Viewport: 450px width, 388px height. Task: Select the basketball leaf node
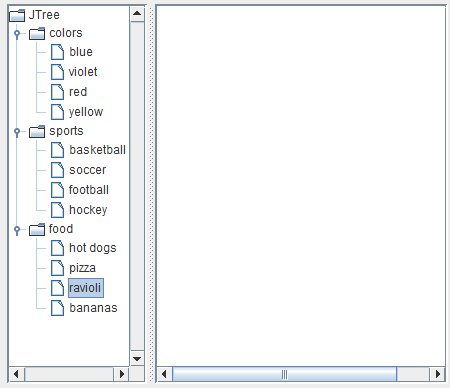tap(98, 150)
